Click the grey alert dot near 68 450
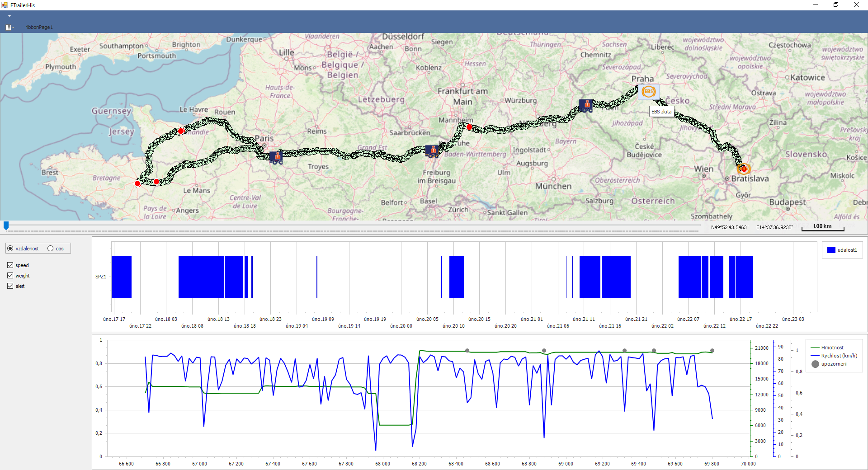 click(x=467, y=351)
